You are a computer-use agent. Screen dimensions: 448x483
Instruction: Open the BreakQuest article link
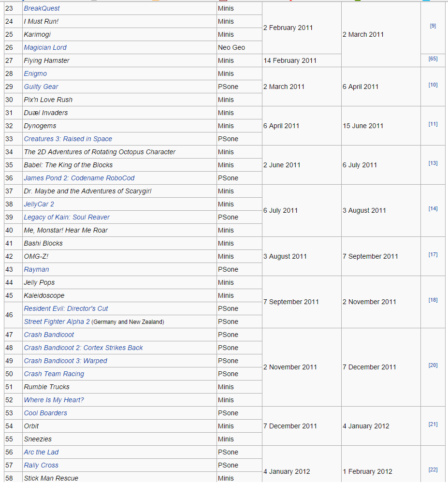click(42, 8)
